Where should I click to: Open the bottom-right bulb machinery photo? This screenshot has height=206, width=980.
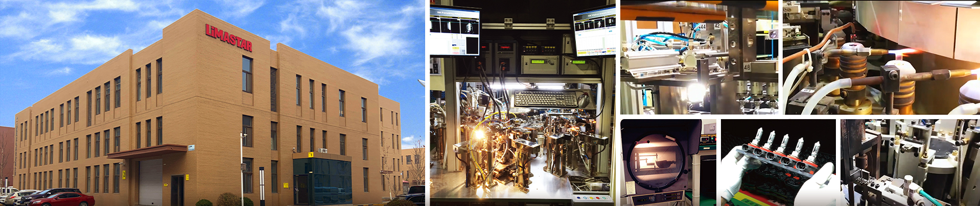click(x=909, y=162)
